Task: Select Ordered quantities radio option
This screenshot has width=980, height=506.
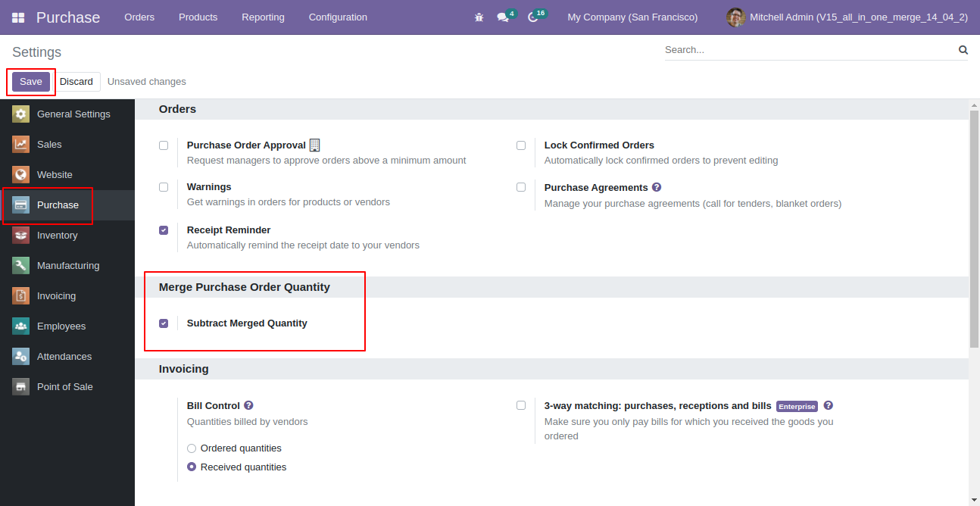Action: [x=192, y=448]
